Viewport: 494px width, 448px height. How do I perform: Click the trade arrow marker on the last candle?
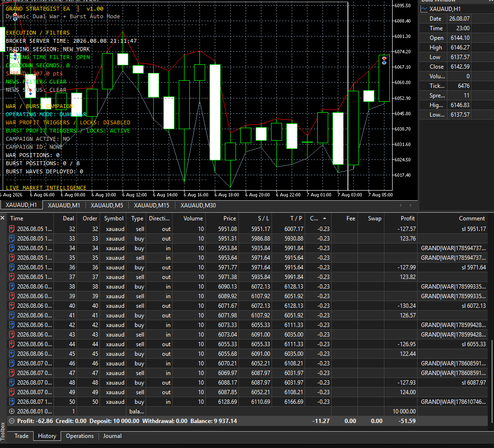point(384,61)
